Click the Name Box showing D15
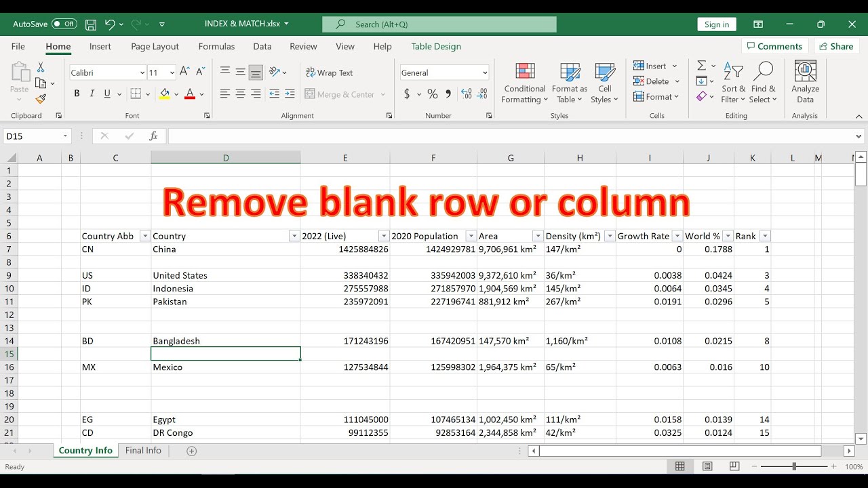868x488 pixels. pyautogui.click(x=37, y=136)
